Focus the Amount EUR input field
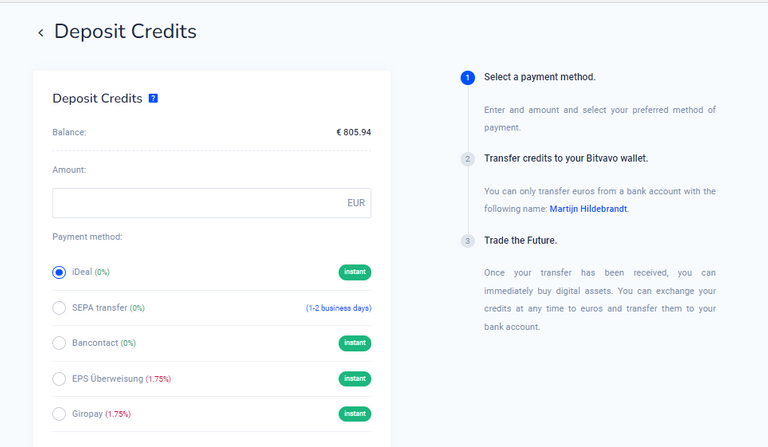This screenshot has width=768, height=447. point(212,203)
